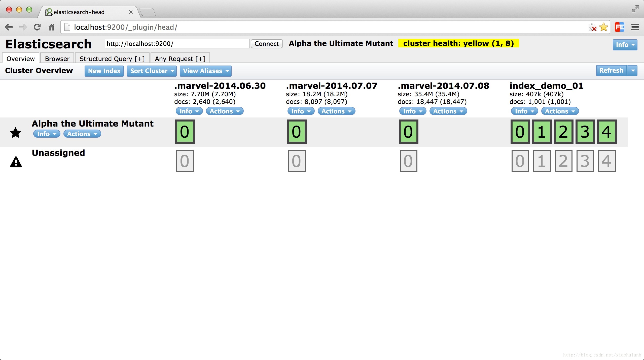Open Info dropdown for .marvel-2014.06.30
This screenshot has width=644, height=360.
pos(189,111)
